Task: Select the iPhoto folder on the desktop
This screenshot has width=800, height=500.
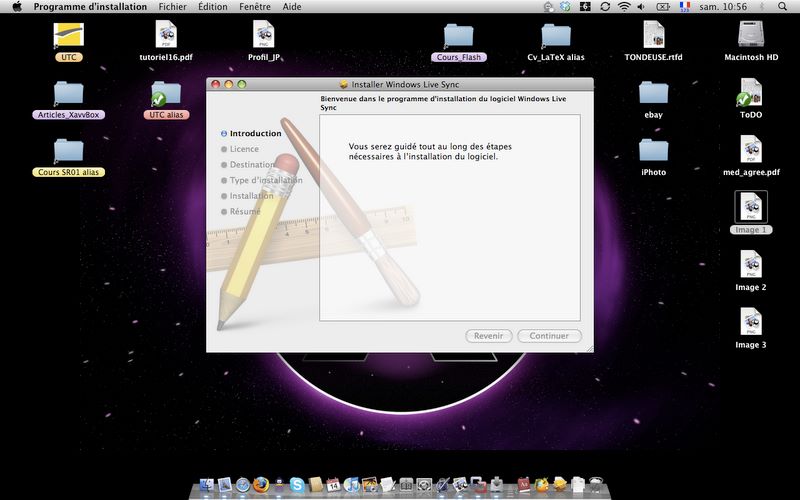Action: click(x=654, y=158)
